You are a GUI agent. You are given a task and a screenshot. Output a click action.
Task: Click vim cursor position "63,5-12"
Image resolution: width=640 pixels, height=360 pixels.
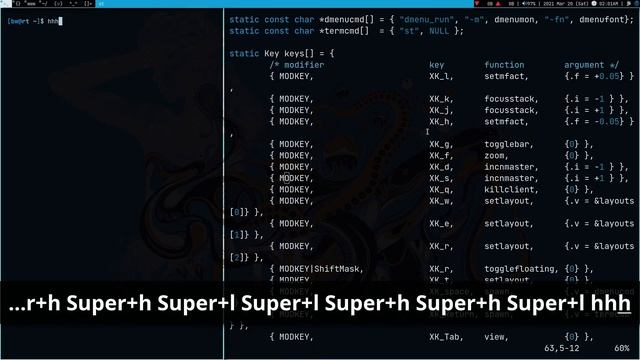562,348
